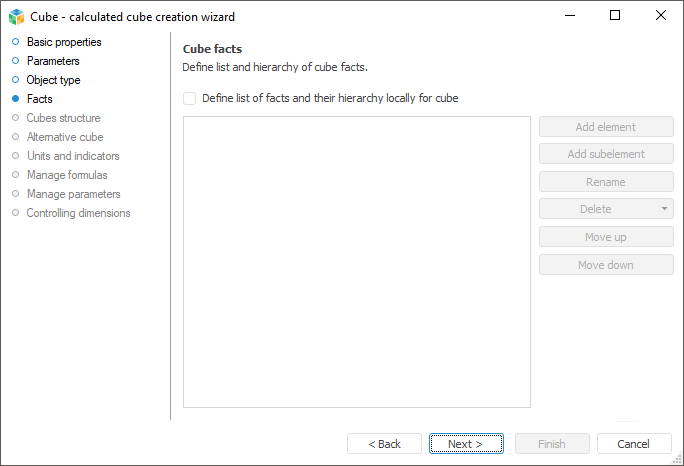Enable defining facts locally for cube checkbox
The height and width of the screenshot is (466, 684).
190,98
